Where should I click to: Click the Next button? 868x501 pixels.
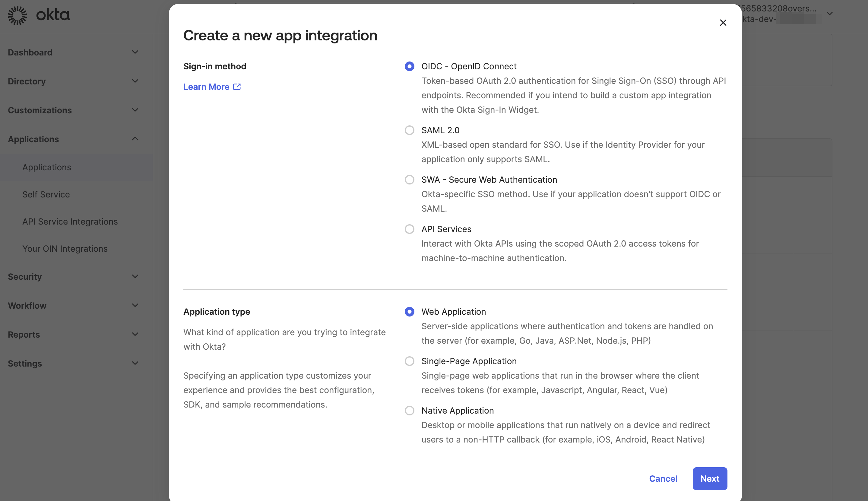(710, 479)
